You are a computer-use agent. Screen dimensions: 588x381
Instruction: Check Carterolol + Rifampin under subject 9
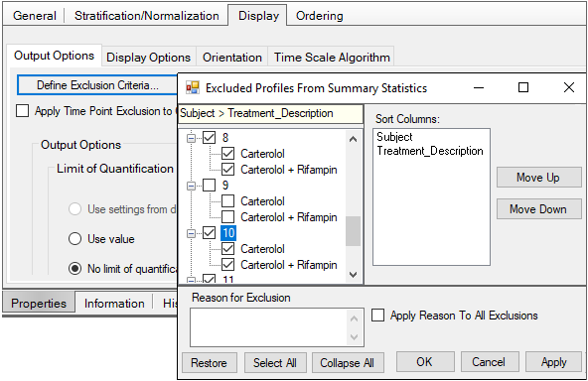pyautogui.click(x=228, y=217)
